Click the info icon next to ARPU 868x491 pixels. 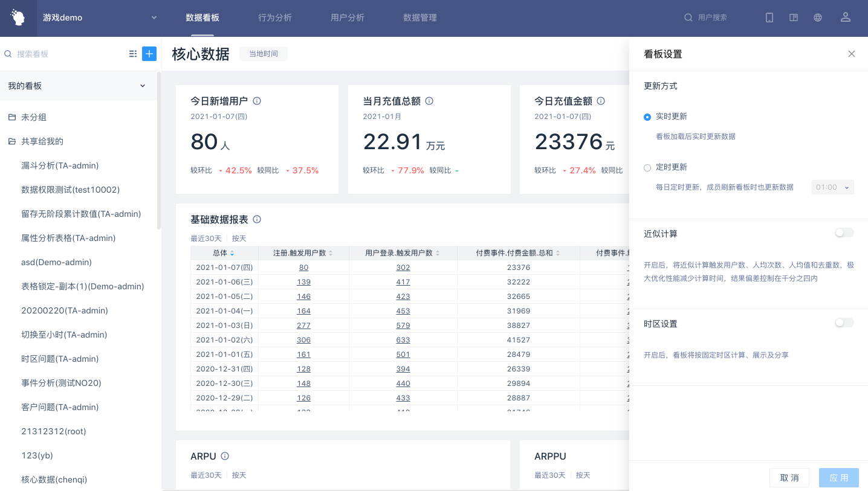point(225,456)
